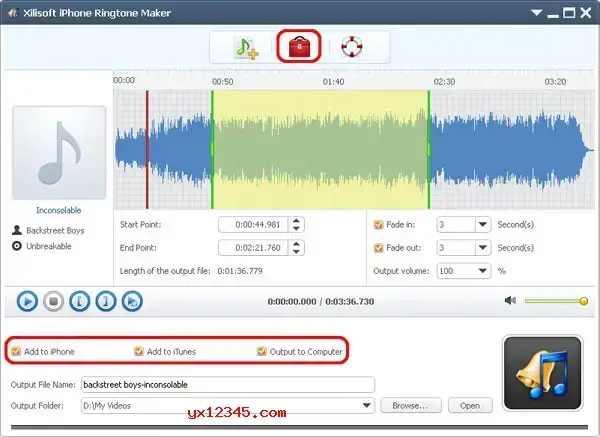Click the left green selection marker

[x=212, y=150]
